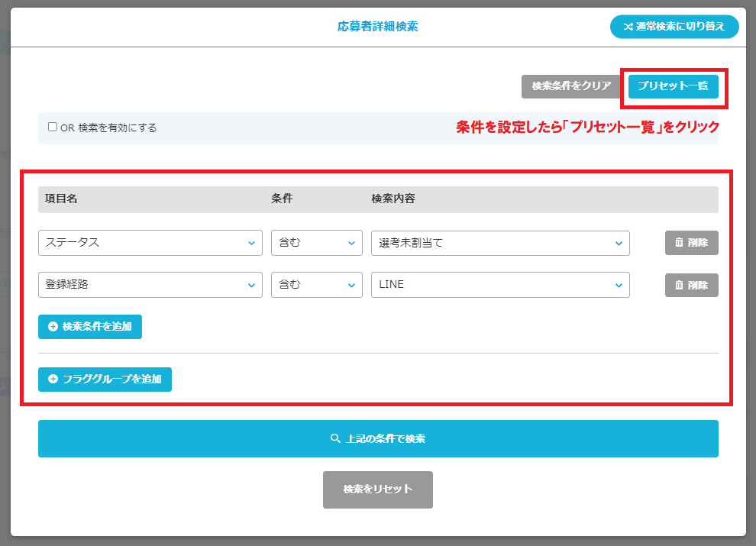
Task: Expand the LINE search content dropdown
Action: click(499, 285)
